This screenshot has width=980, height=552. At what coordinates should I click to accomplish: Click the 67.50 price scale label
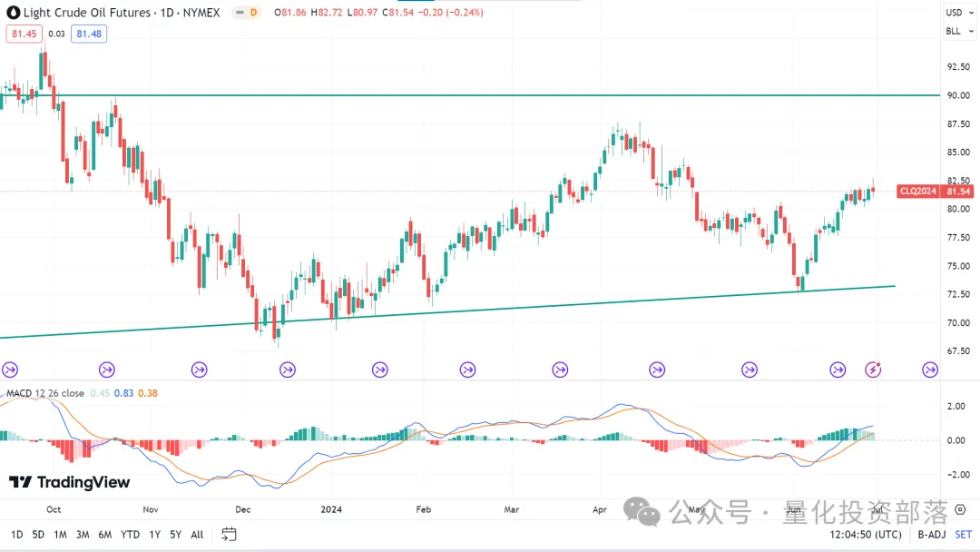[958, 351]
